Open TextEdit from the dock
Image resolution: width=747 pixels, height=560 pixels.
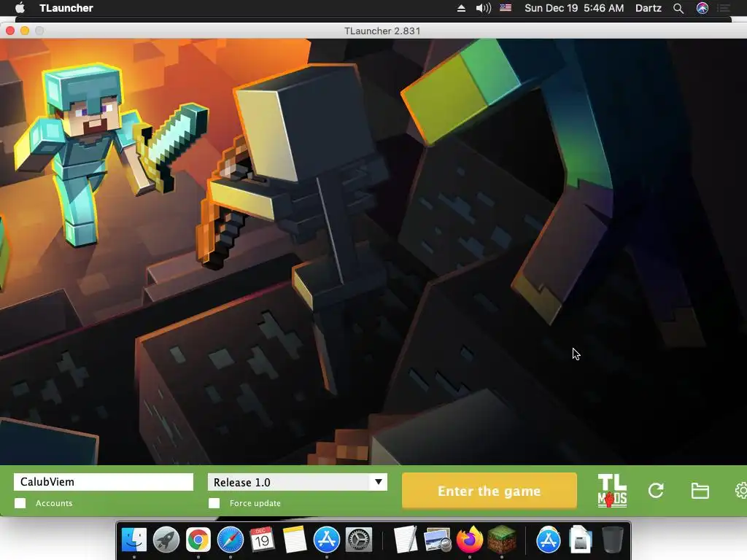pyautogui.click(x=406, y=540)
